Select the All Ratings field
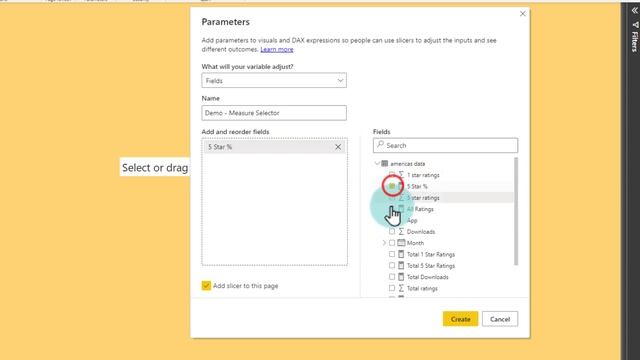The width and height of the screenshot is (640, 360). coord(420,209)
